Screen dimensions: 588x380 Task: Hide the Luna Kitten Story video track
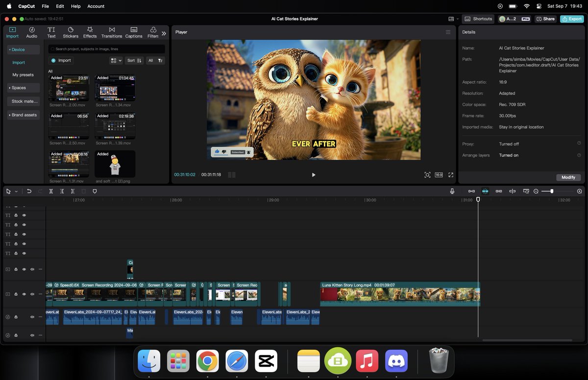(24, 294)
